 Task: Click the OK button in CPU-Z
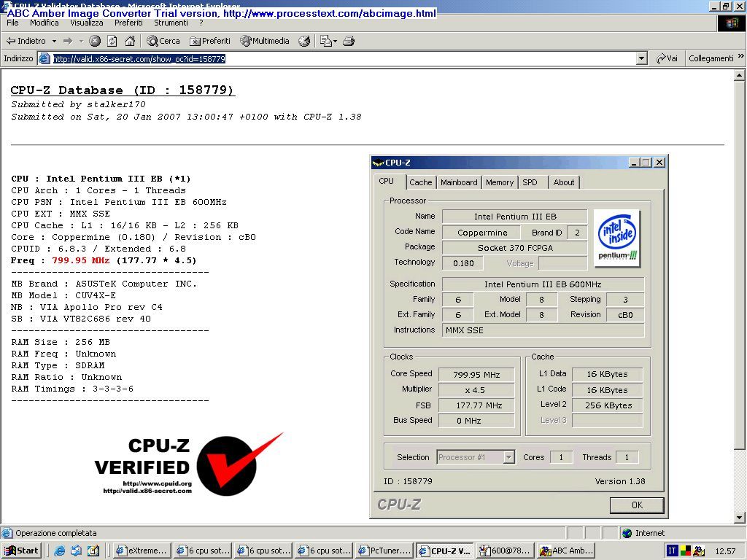click(637, 505)
